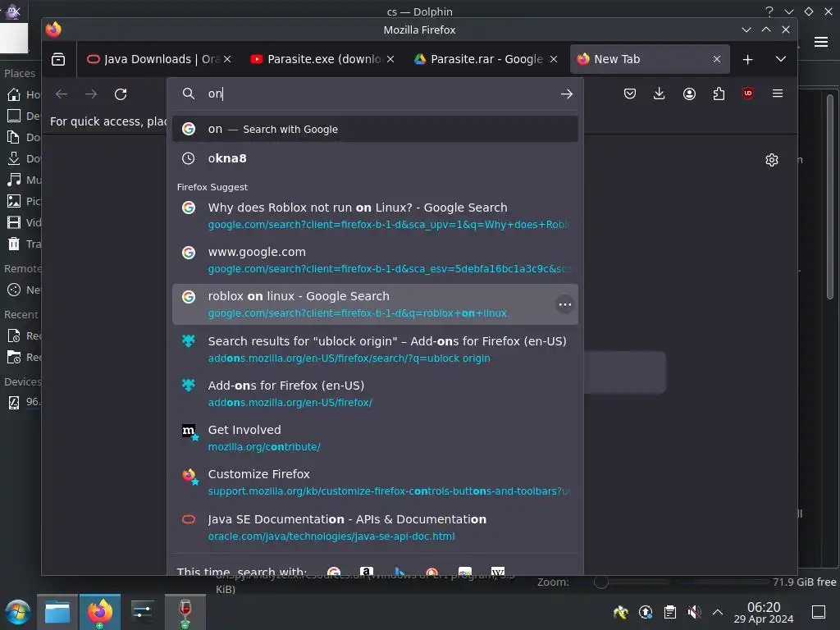
Task: Close the Java Downloads tab
Action: coord(227,59)
